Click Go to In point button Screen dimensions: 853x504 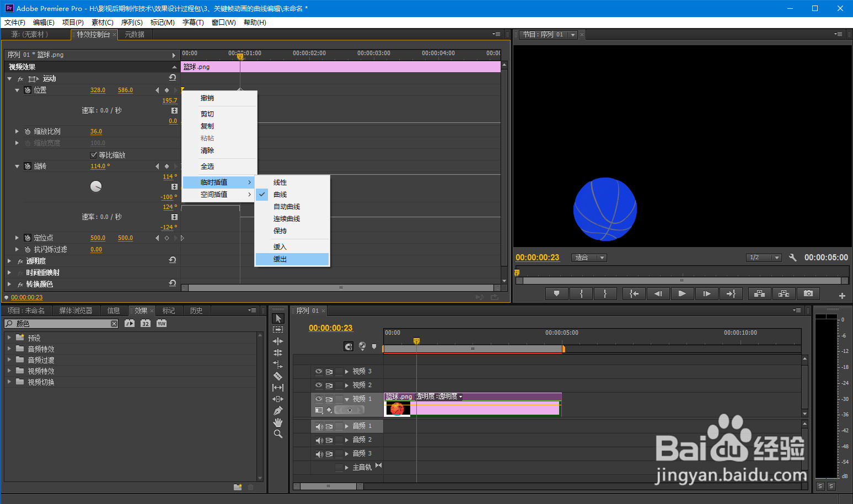pyautogui.click(x=634, y=294)
